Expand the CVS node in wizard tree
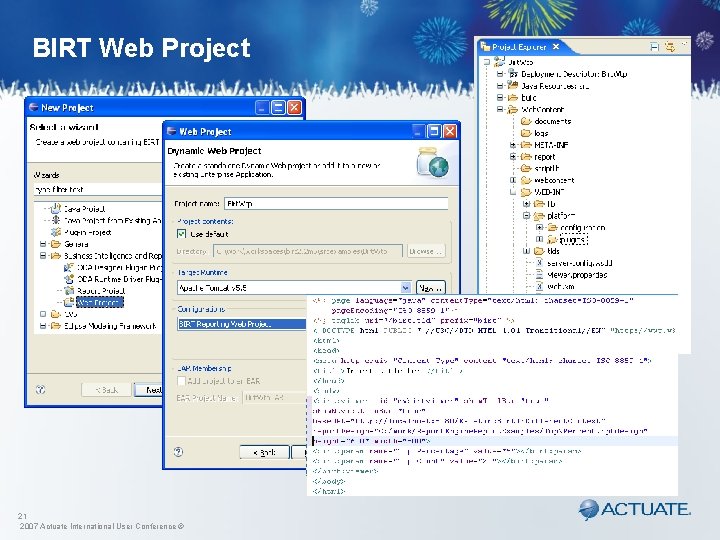Viewport: 720px width, 540px height. pyautogui.click(x=43, y=314)
